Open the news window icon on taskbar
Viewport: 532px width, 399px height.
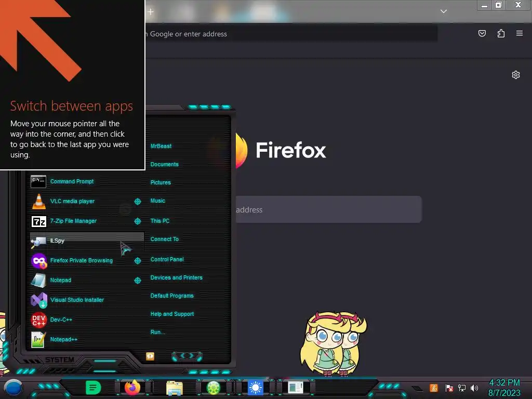click(296, 388)
